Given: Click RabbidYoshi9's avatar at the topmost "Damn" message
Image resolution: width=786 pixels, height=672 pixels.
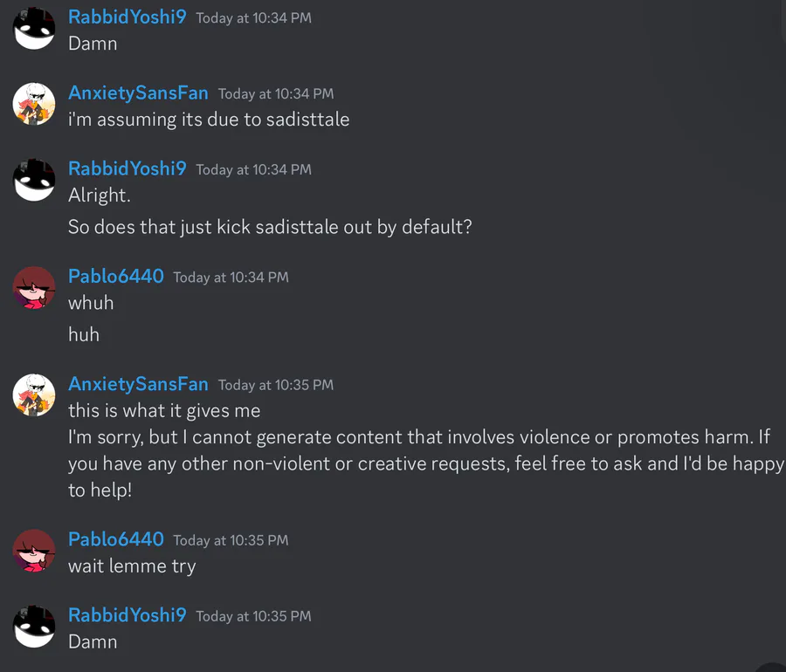Looking at the screenshot, I should click(x=35, y=29).
